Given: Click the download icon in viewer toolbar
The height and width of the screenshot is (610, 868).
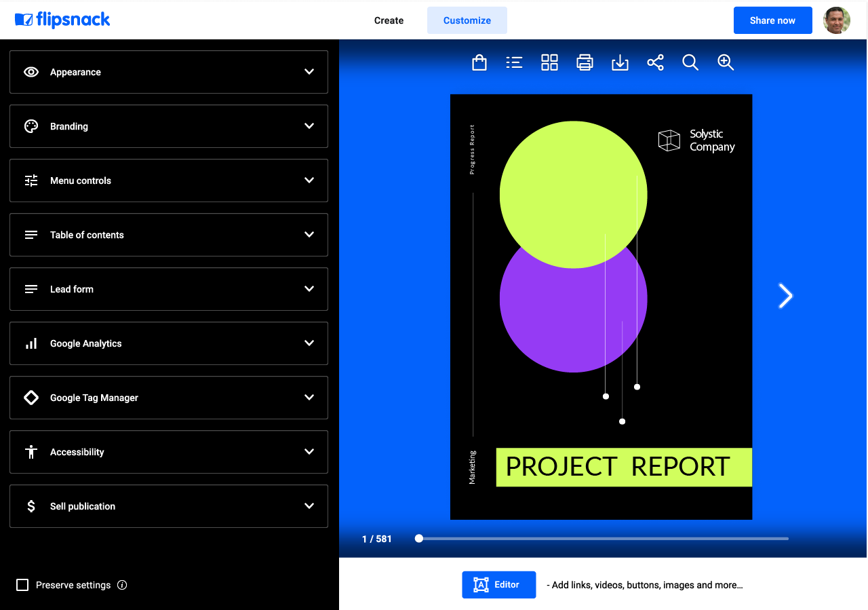Looking at the screenshot, I should coord(620,63).
